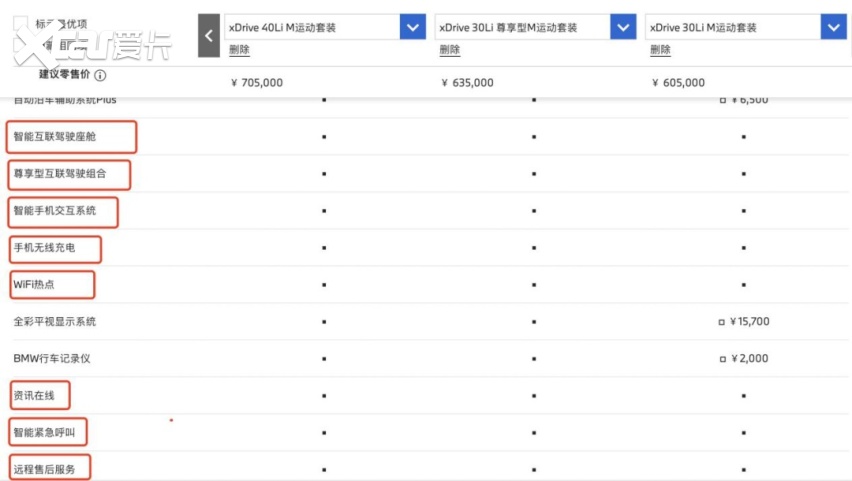Click the ¥15,700 option for 全彩平视显示系统
Image resolution: width=852 pixels, height=481 pixels.
click(744, 322)
